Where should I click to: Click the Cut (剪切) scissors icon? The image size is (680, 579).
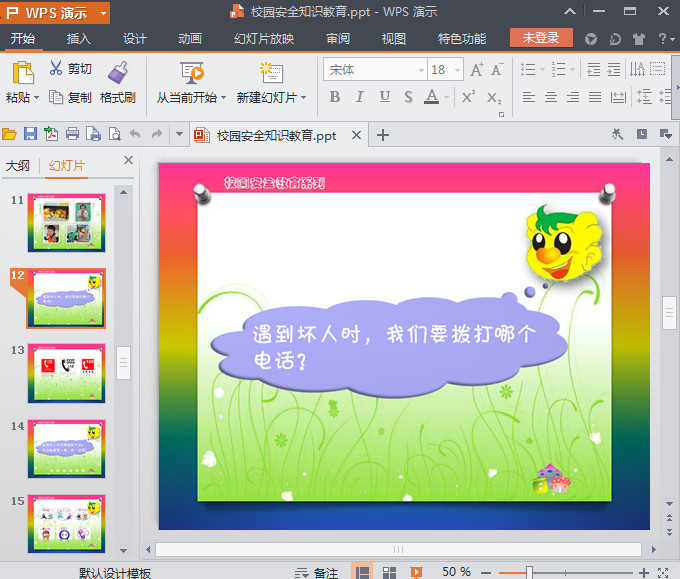56,69
